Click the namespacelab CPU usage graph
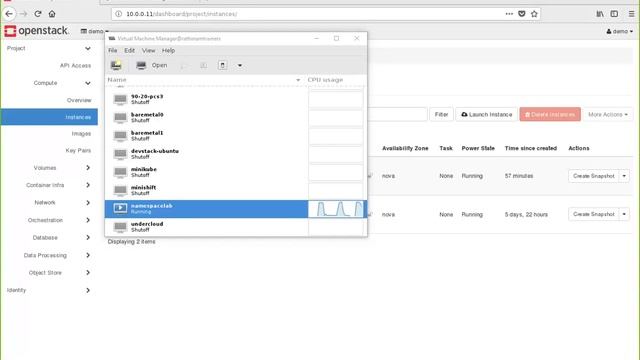 tap(336, 209)
